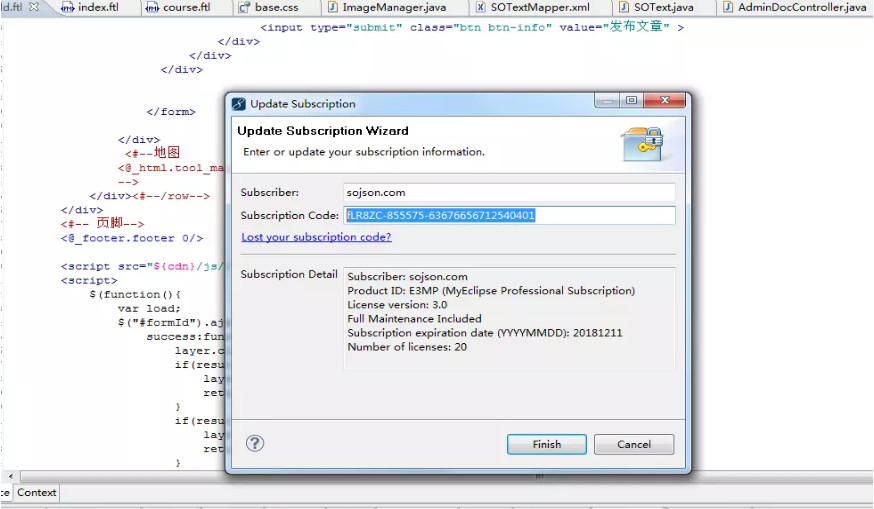Maximize the Update Subscription dialog
The width and height of the screenshot is (874, 509).
631,100
